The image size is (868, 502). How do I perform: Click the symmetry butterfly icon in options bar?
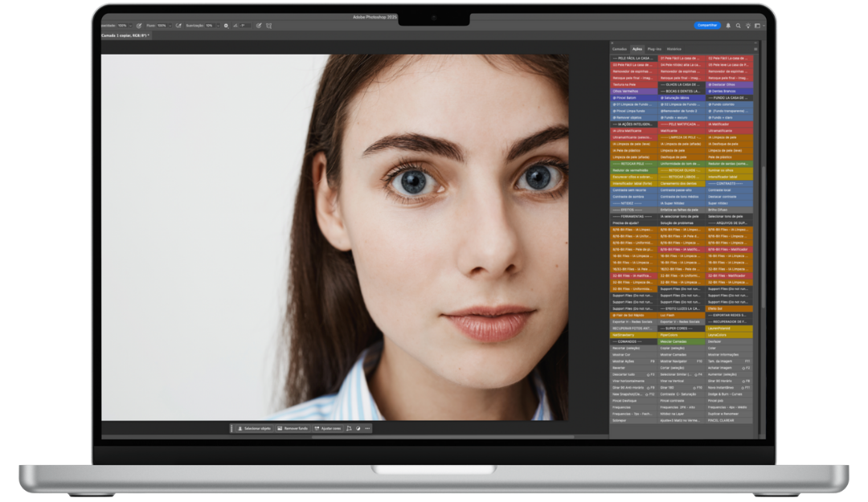click(269, 26)
